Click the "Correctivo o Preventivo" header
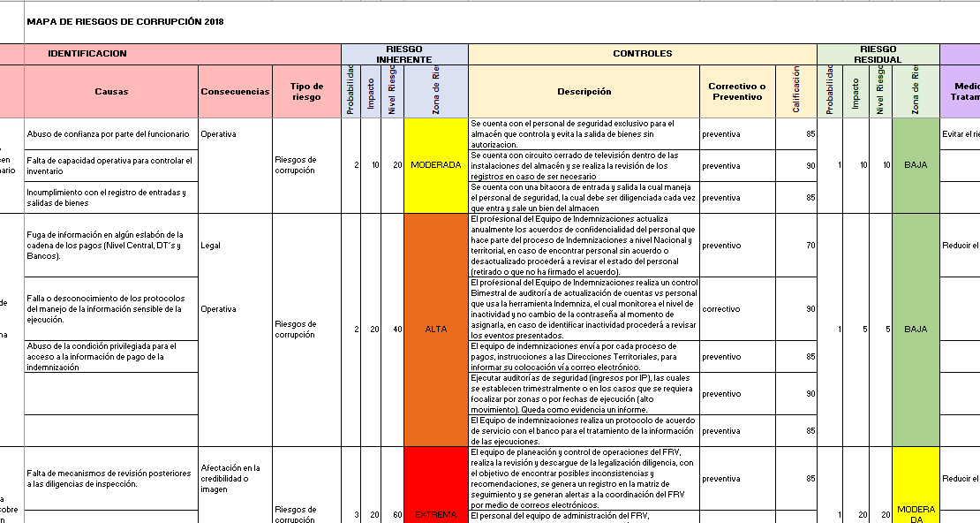980x523 pixels. (x=737, y=91)
